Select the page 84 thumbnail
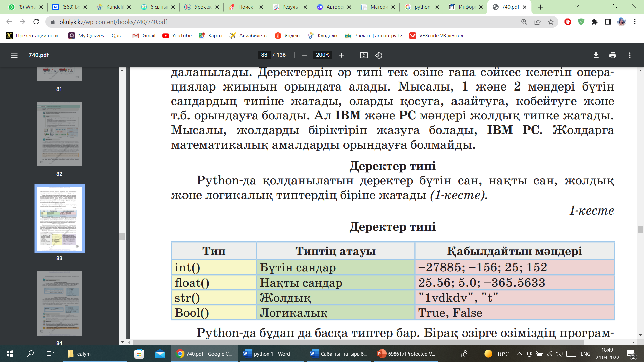This screenshot has width=644, height=362. click(59, 303)
